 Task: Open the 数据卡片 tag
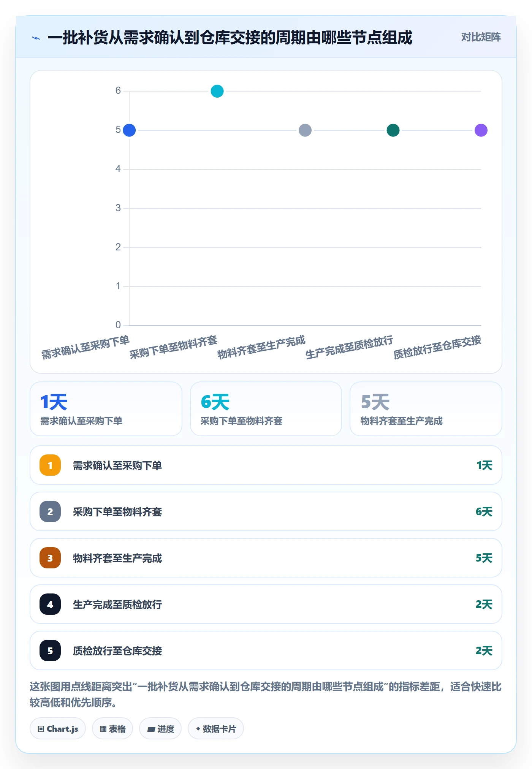pos(216,729)
